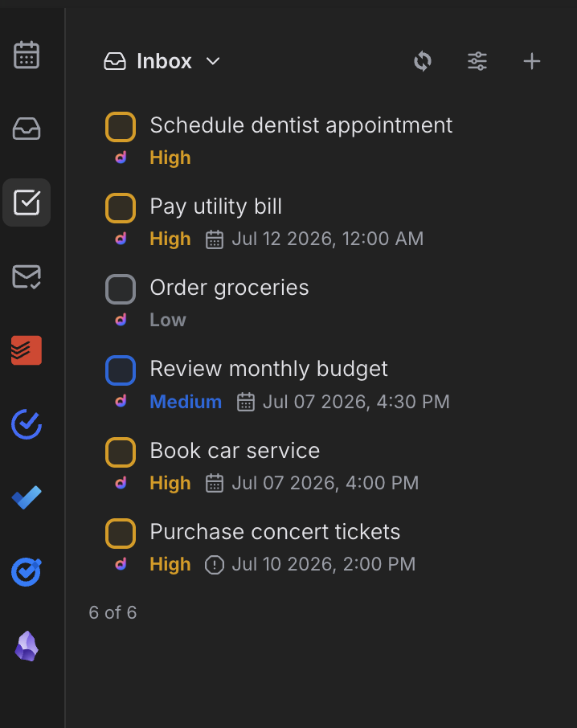Expand the Inbox list dropdown chevron

coord(213,61)
